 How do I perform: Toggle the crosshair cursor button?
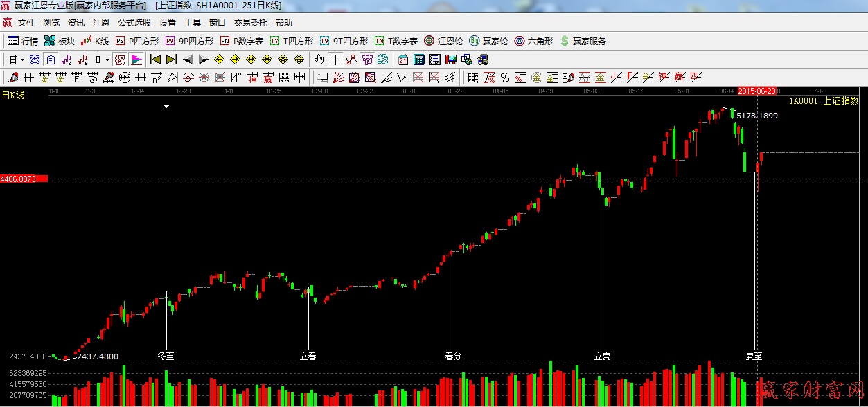tap(335, 60)
